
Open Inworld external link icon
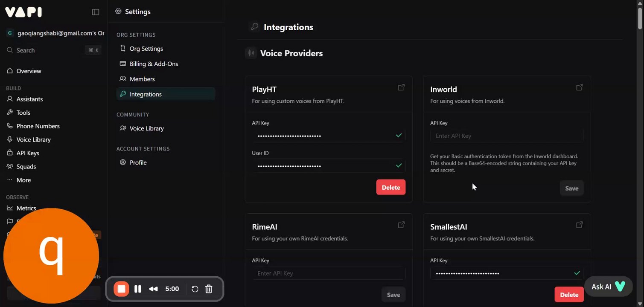pos(579,87)
